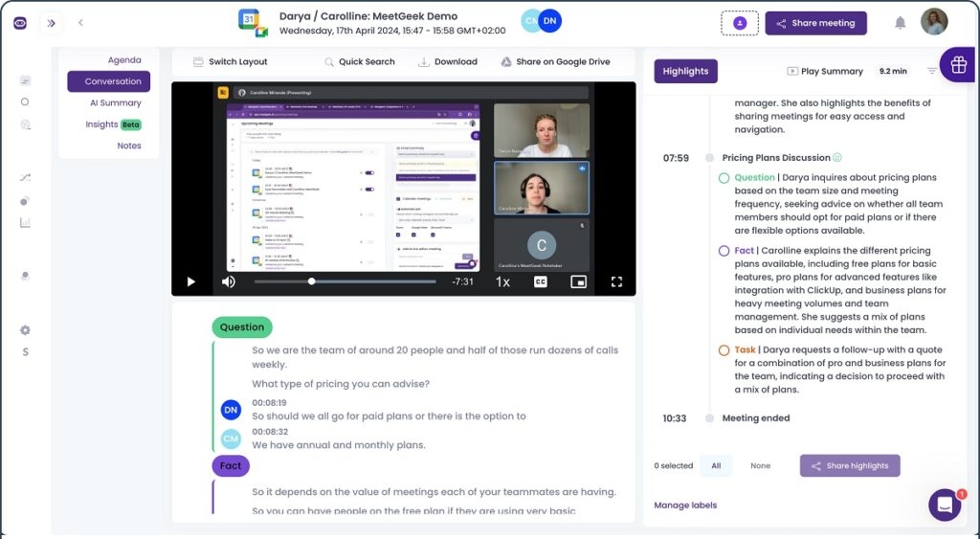
Task: Select All highlights
Action: pyautogui.click(x=716, y=466)
